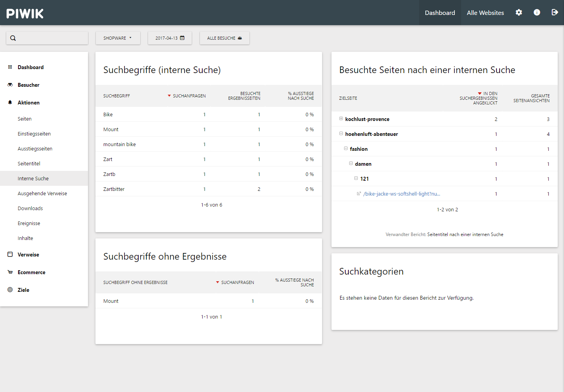564x392 pixels.
Task: Expand the kochlust-provence row
Action: (341, 119)
